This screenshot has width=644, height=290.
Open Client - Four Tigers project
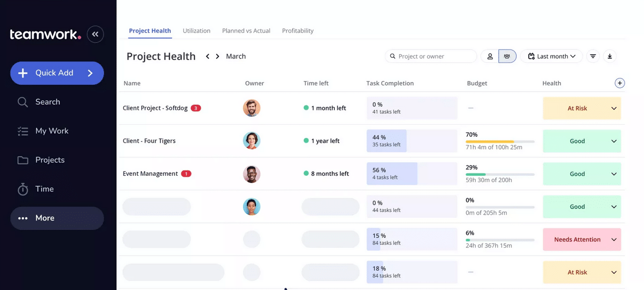[x=149, y=141]
